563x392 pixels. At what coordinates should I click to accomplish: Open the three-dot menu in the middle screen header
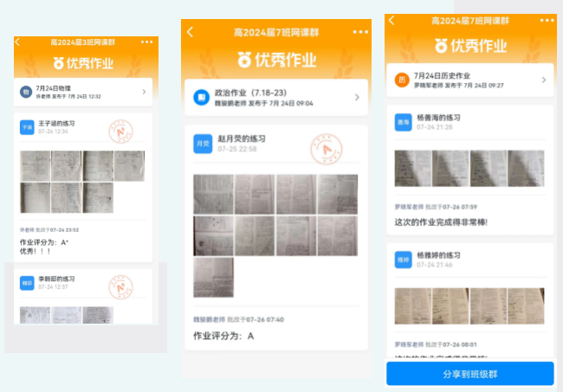[360, 32]
